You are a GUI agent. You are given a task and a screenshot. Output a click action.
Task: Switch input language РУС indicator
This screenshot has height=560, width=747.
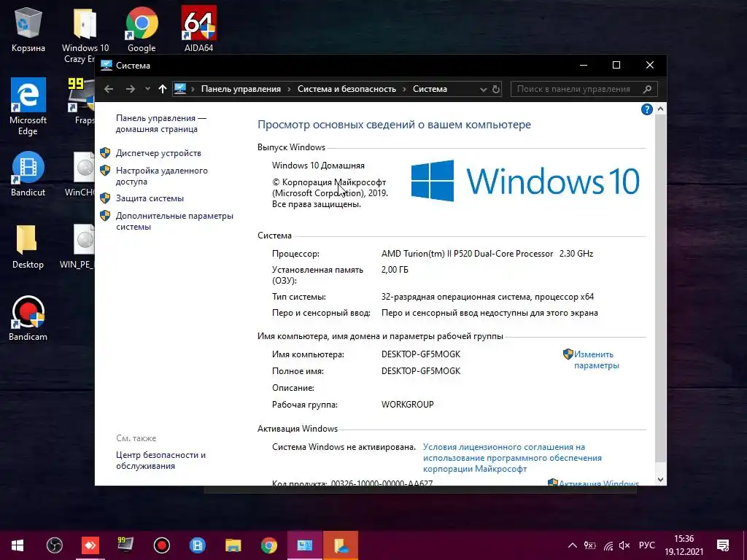[647, 545]
